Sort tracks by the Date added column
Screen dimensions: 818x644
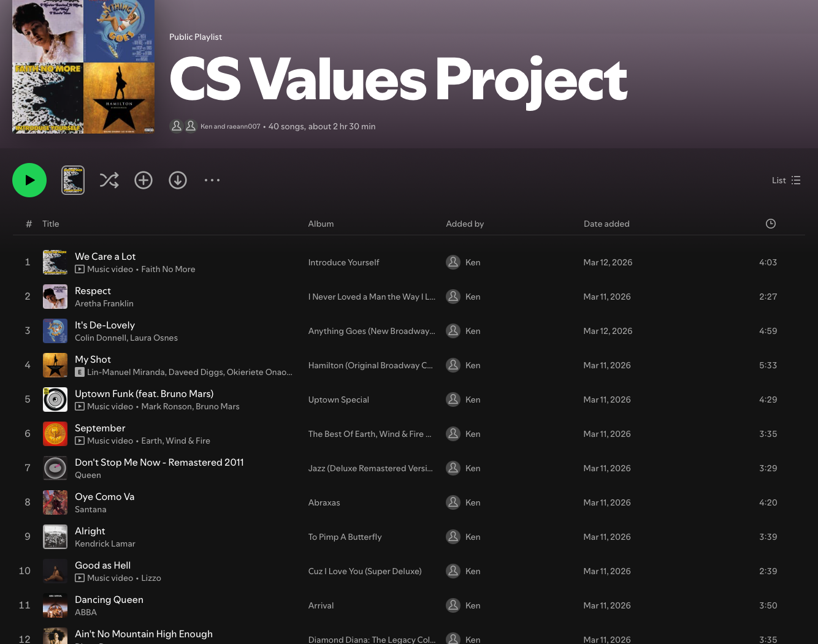tap(606, 224)
